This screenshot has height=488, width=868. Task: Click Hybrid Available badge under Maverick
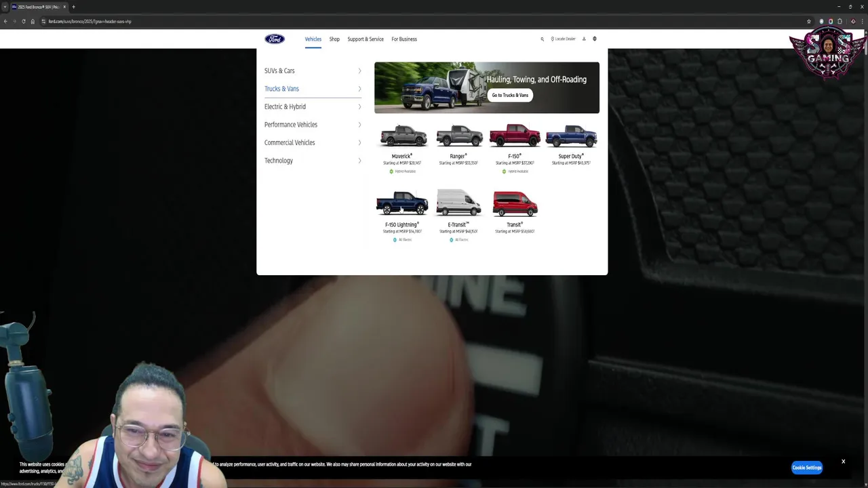[402, 171]
